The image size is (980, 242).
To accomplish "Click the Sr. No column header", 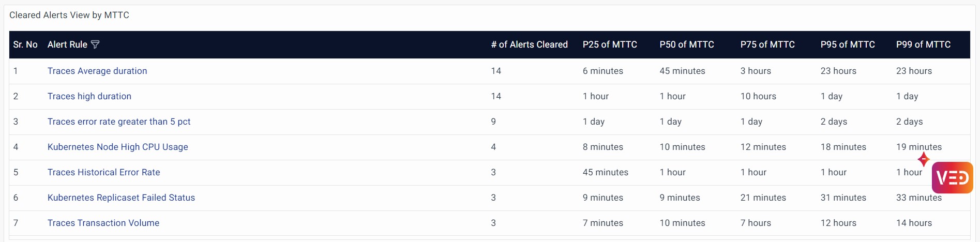I will pyautogui.click(x=25, y=44).
